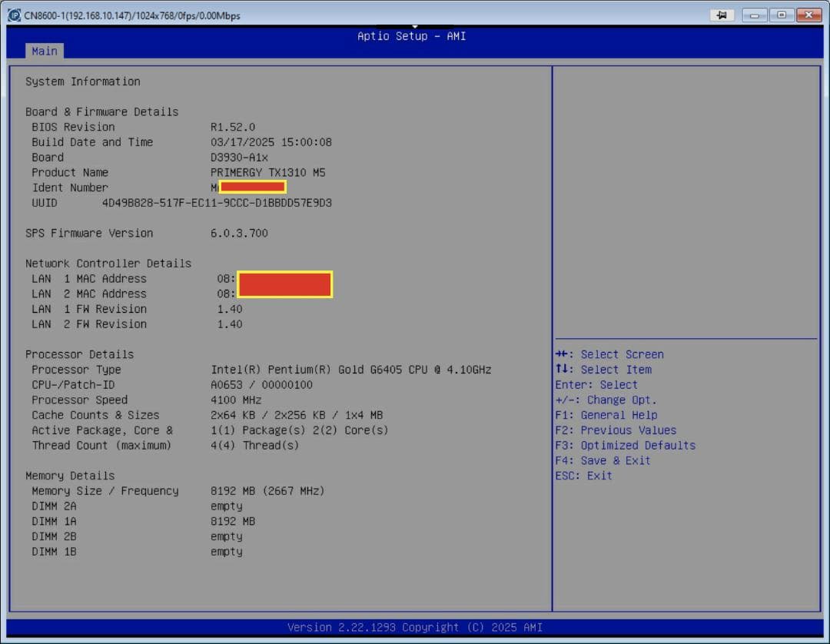Expand the hidden KVM toolbar at top center

click(415, 25)
